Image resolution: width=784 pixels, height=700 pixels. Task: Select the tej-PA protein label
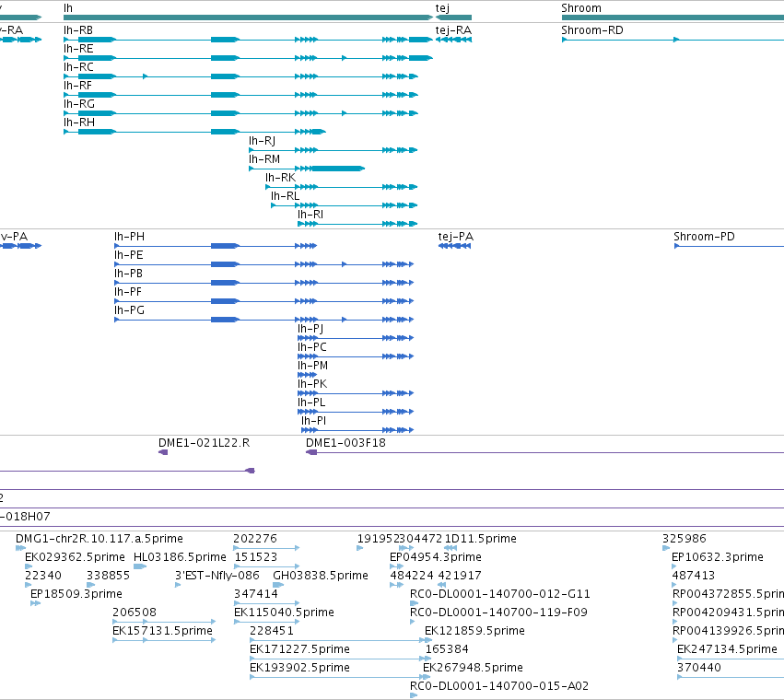pyautogui.click(x=455, y=237)
